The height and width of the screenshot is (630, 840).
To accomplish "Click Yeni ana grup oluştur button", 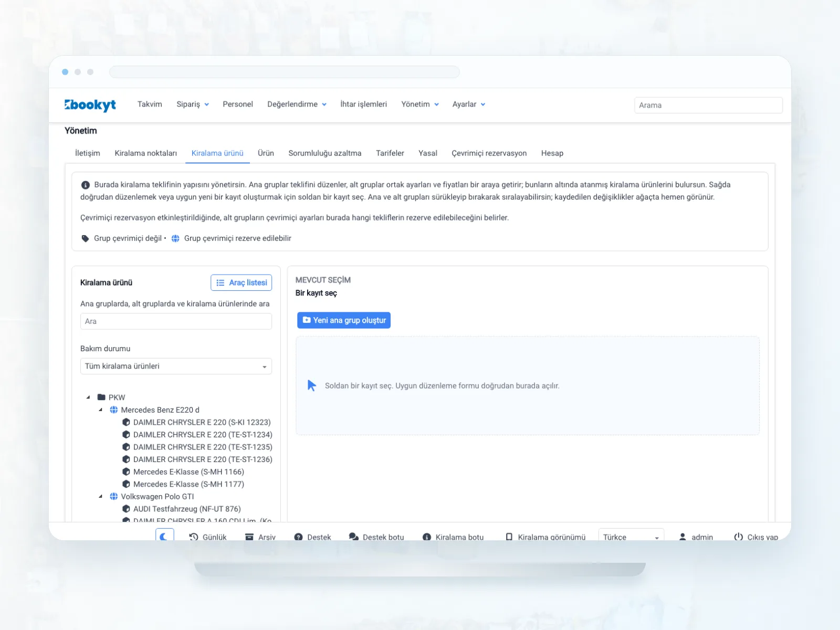I will pyautogui.click(x=344, y=320).
